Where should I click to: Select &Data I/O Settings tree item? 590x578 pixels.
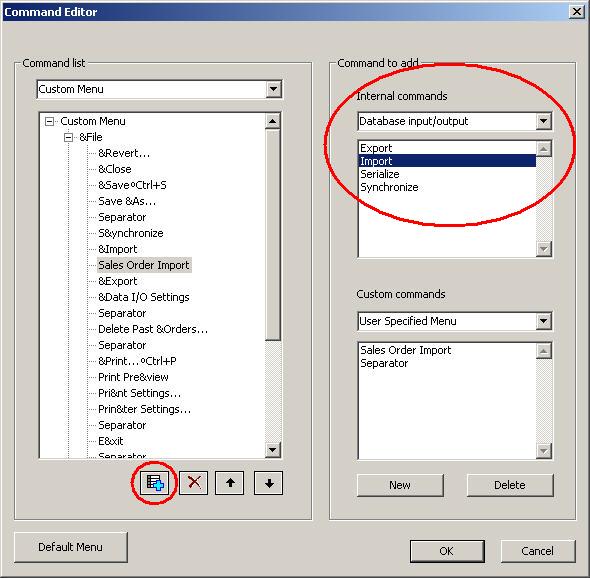pos(144,297)
